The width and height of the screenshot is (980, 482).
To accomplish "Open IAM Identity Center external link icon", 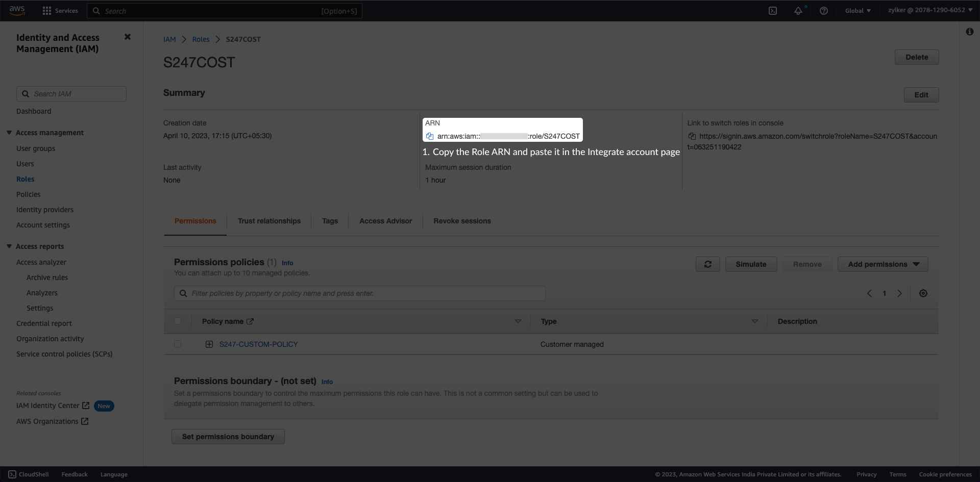I will tap(86, 405).
